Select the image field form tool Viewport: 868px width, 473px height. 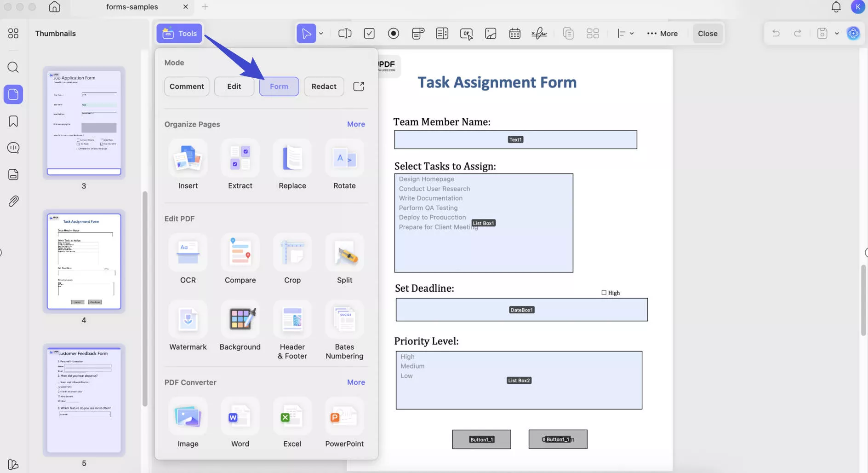click(x=491, y=33)
